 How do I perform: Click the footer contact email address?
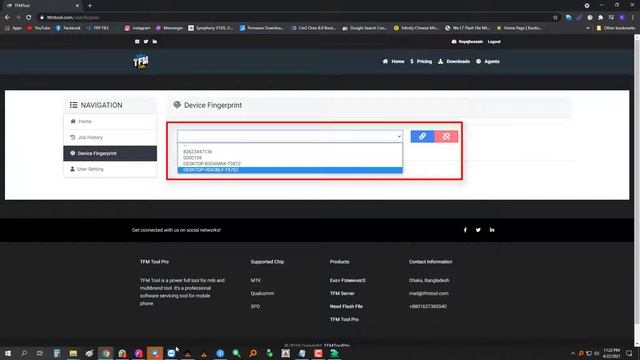429,293
